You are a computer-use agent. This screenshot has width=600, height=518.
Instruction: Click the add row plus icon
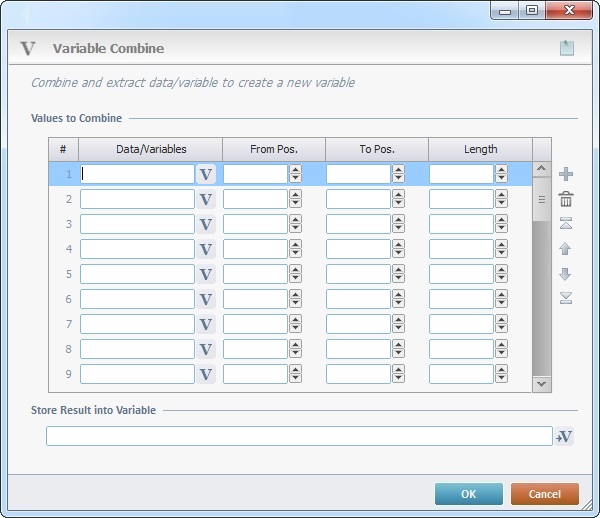pos(566,174)
